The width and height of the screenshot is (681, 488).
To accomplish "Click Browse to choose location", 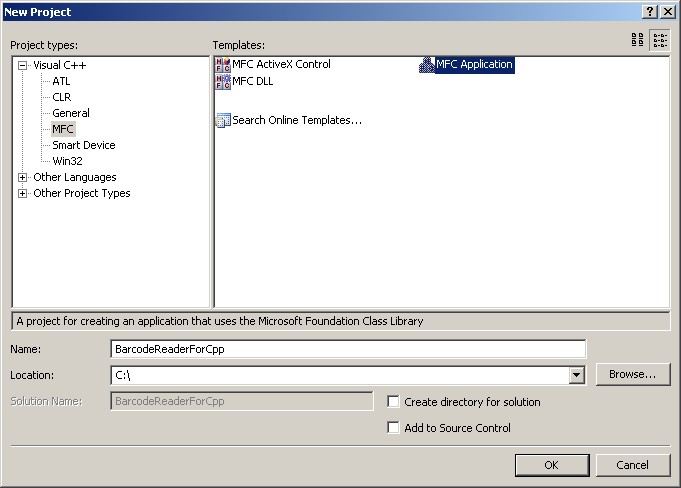I will pyautogui.click(x=632, y=374).
